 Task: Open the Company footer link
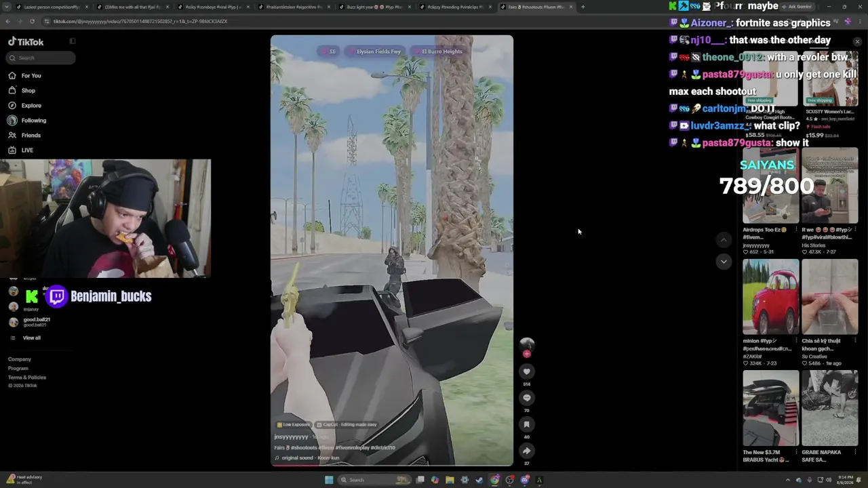(20, 359)
